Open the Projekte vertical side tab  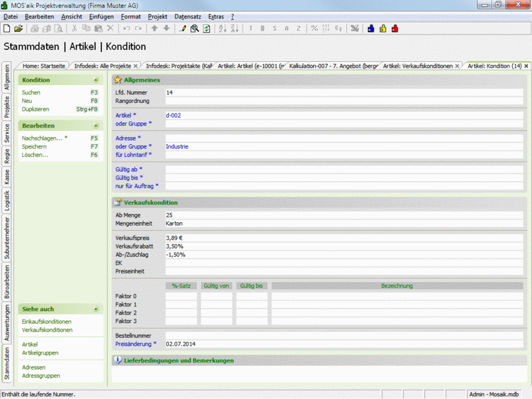7,107
